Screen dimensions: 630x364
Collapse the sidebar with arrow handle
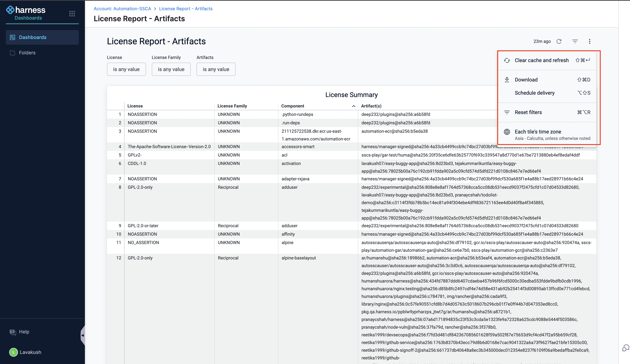tap(82, 335)
